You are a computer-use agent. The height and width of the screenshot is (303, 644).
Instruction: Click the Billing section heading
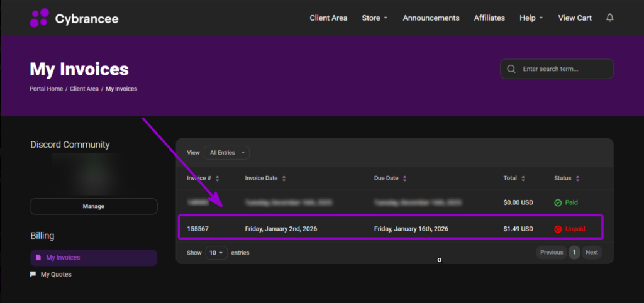click(42, 236)
